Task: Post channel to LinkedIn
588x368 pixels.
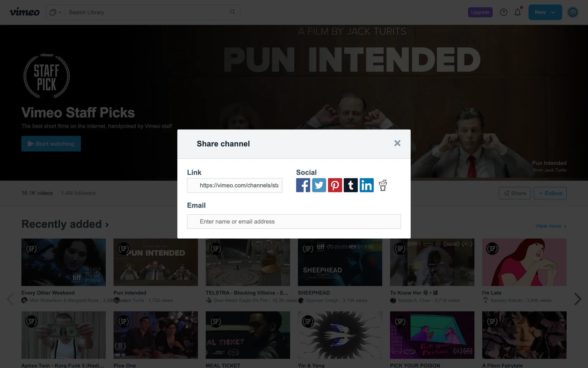Action: pyautogui.click(x=367, y=185)
